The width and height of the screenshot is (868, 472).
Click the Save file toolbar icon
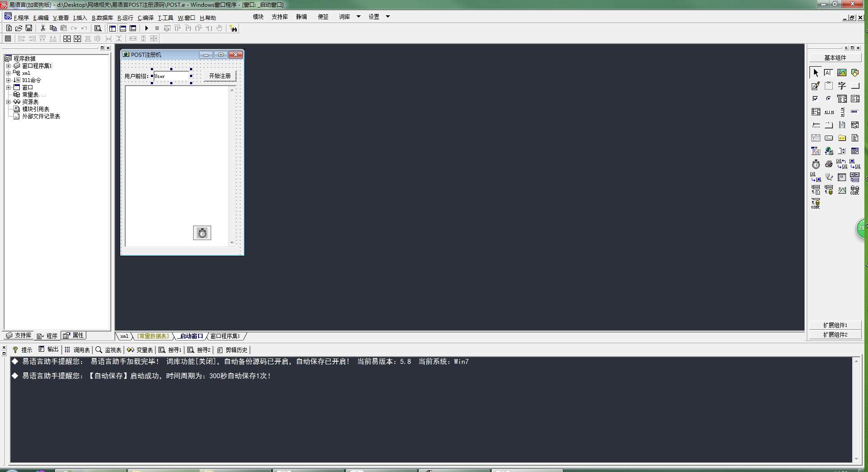[x=29, y=28]
